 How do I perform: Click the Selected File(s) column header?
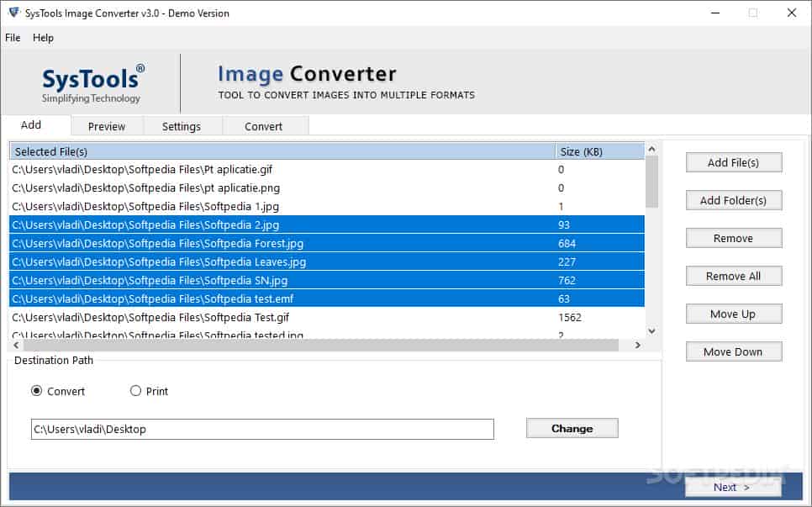[x=282, y=151]
